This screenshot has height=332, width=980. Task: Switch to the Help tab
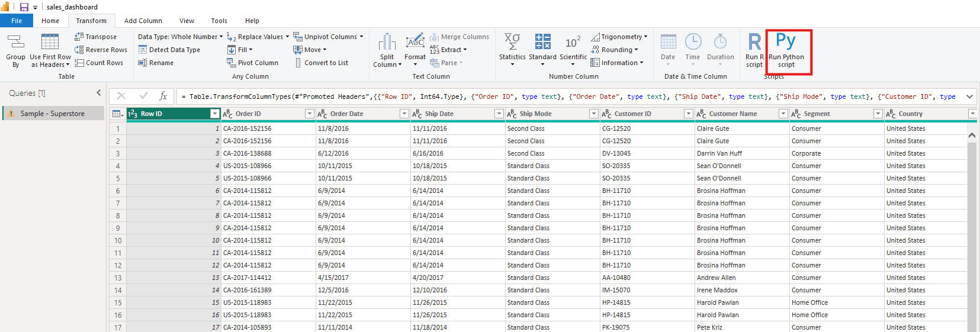coord(252,21)
